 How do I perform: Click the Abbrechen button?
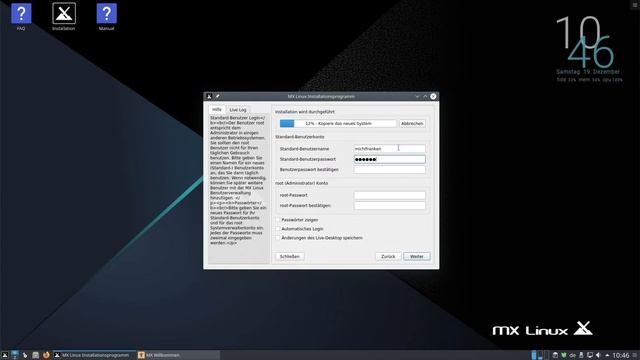click(x=412, y=123)
